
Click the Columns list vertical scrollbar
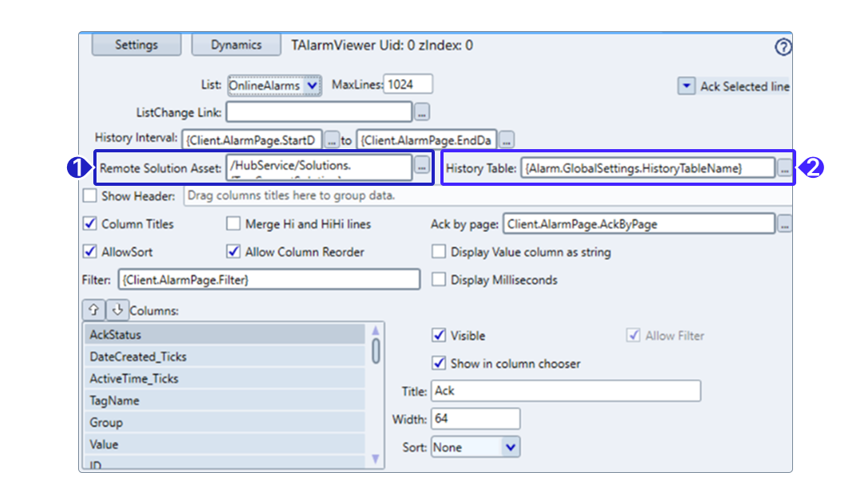point(376,351)
